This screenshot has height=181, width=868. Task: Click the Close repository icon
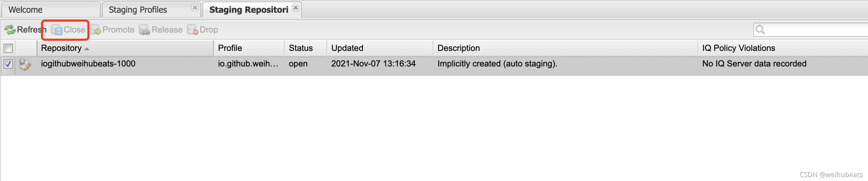(x=57, y=30)
